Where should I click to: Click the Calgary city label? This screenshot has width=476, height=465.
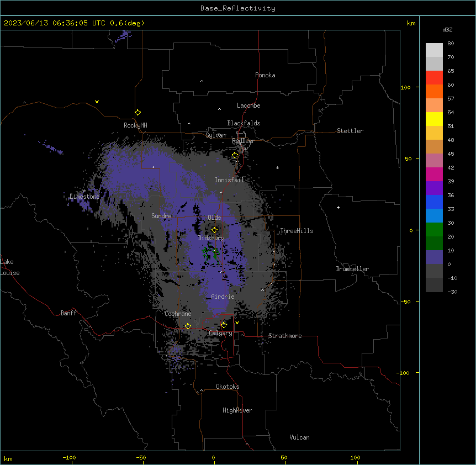[x=220, y=333]
